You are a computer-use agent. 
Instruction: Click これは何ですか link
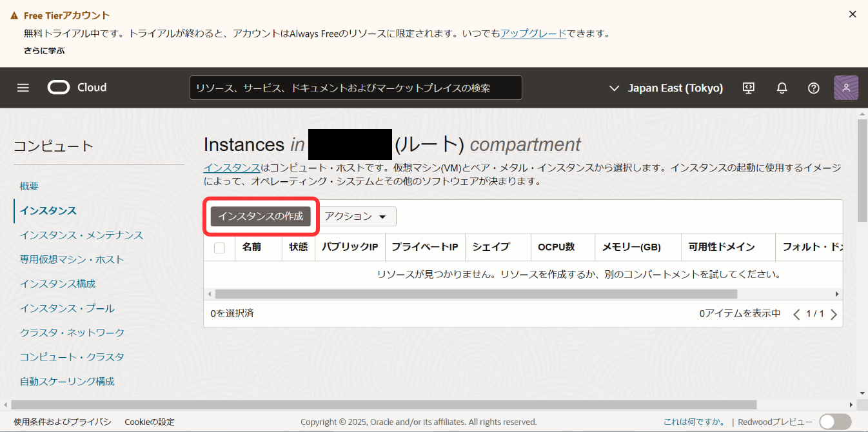694,422
